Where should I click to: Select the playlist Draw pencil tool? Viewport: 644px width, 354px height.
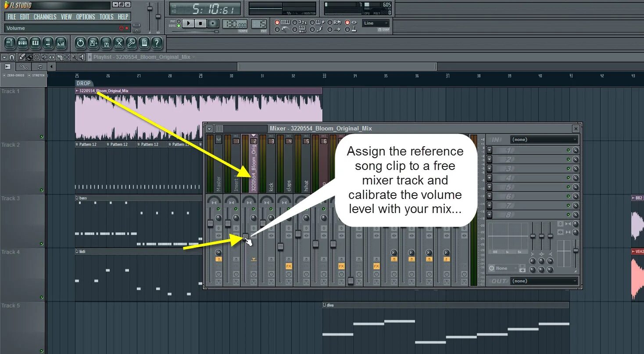pyautogui.click(x=22, y=57)
